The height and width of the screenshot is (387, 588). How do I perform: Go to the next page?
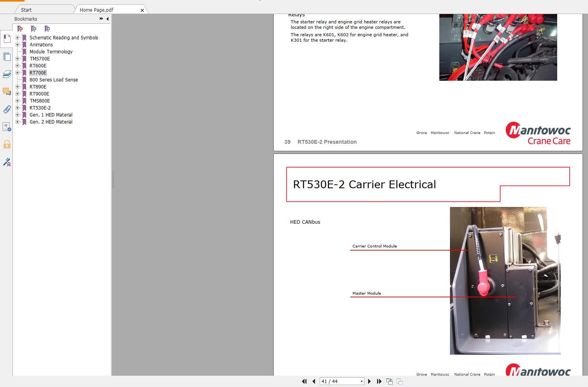(369, 382)
